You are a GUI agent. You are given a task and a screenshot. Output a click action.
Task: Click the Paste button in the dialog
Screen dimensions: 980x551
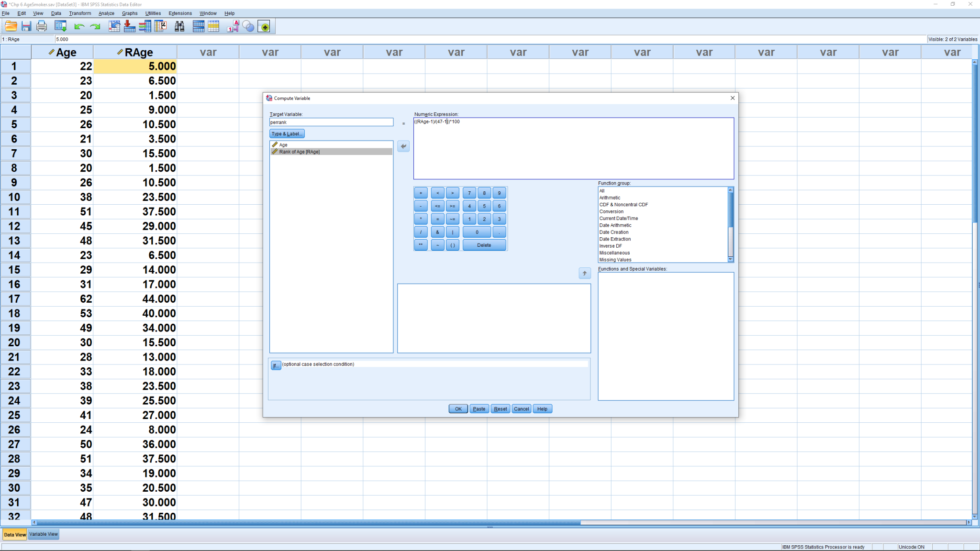[479, 409]
